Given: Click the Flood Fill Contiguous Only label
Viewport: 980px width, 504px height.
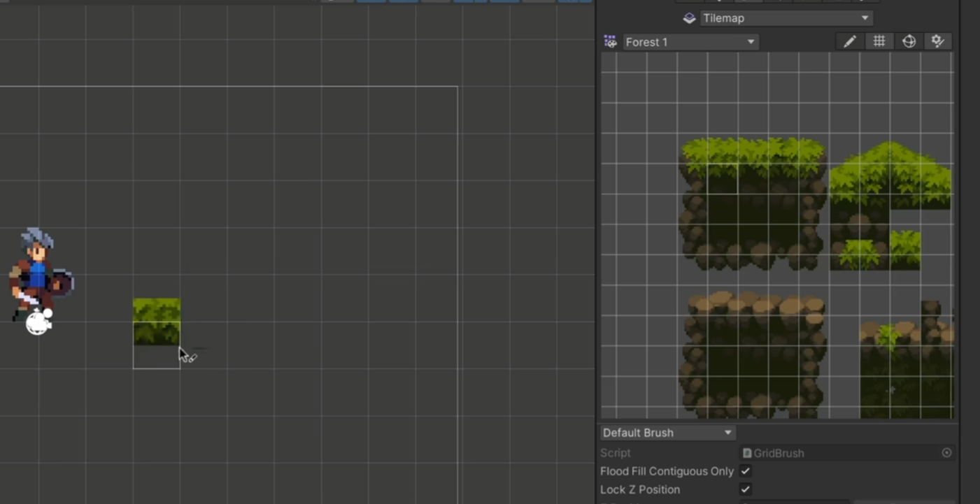Looking at the screenshot, I should (x=667, y=471).
